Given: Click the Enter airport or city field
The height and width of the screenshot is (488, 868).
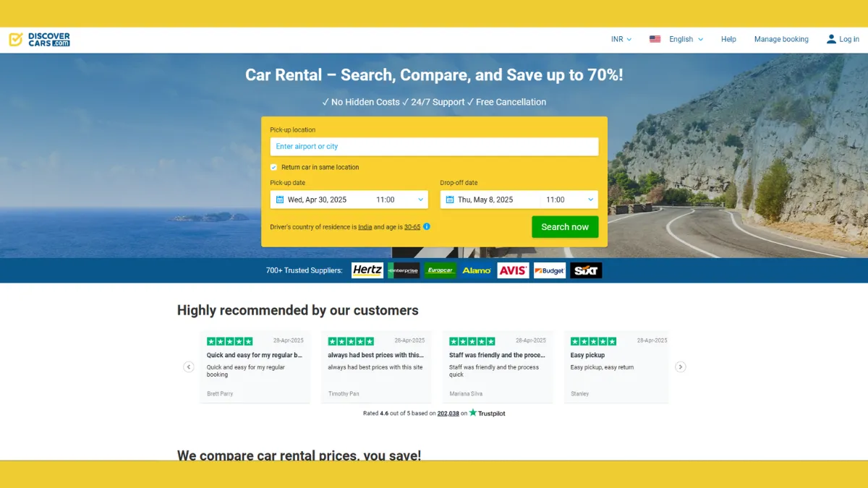Looking at the screenshot, I should [x=435, y=147].
